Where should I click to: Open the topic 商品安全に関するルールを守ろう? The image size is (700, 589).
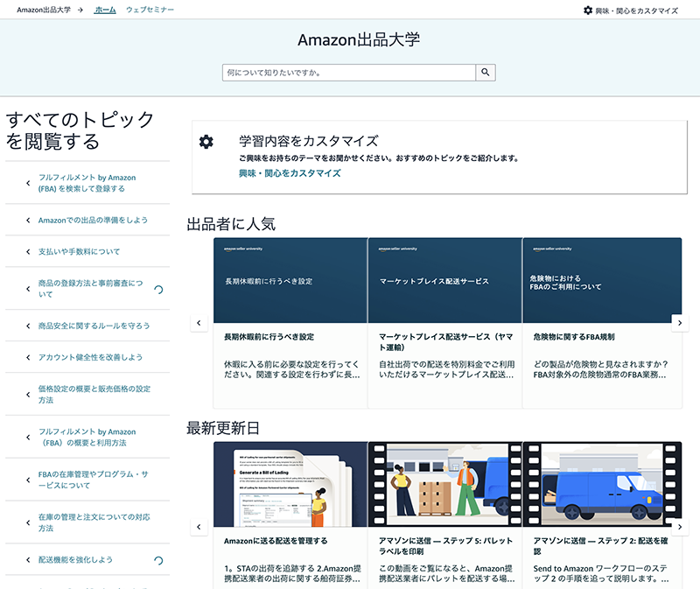[94, 326]
